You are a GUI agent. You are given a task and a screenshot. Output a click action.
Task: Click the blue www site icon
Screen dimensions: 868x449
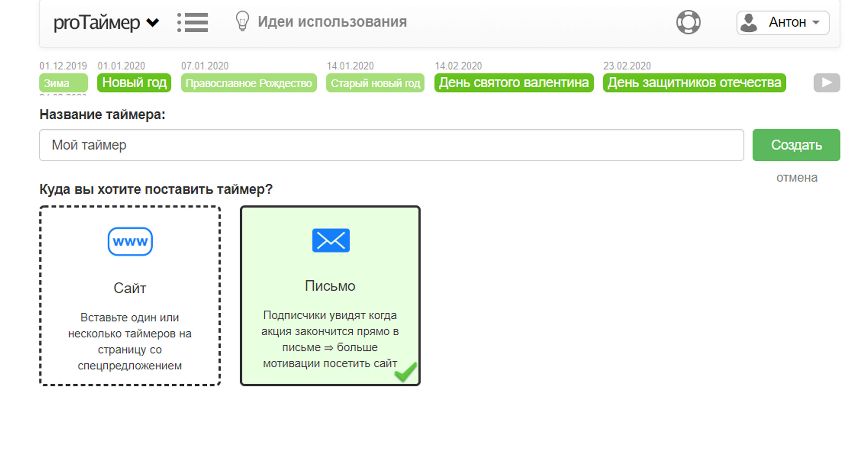(130, 241)
